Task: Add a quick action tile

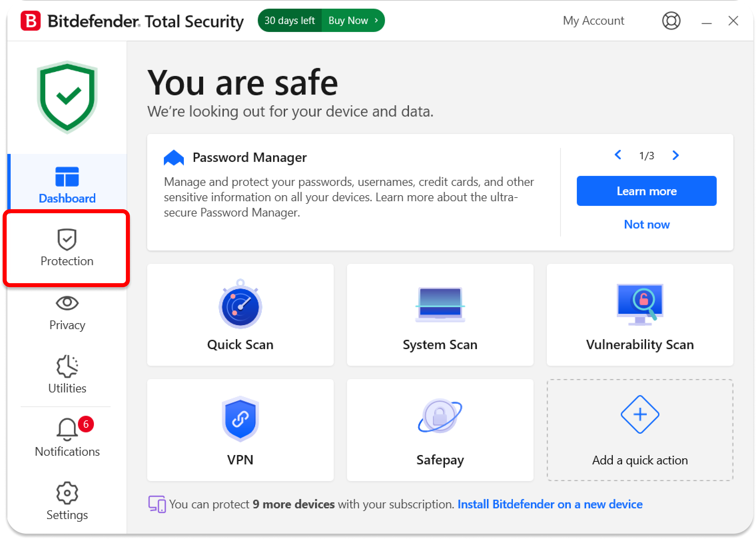Action: tap(640, 430)
